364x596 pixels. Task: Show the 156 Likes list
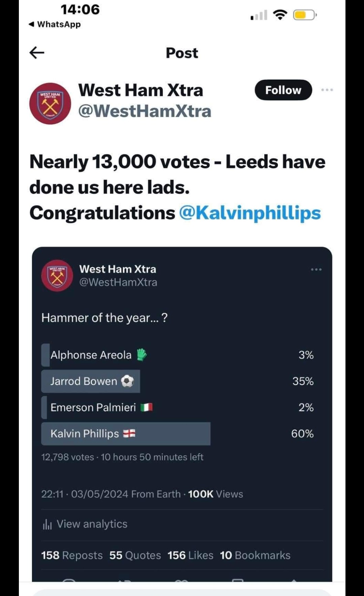pyautogui.click(x=190, y=555)
